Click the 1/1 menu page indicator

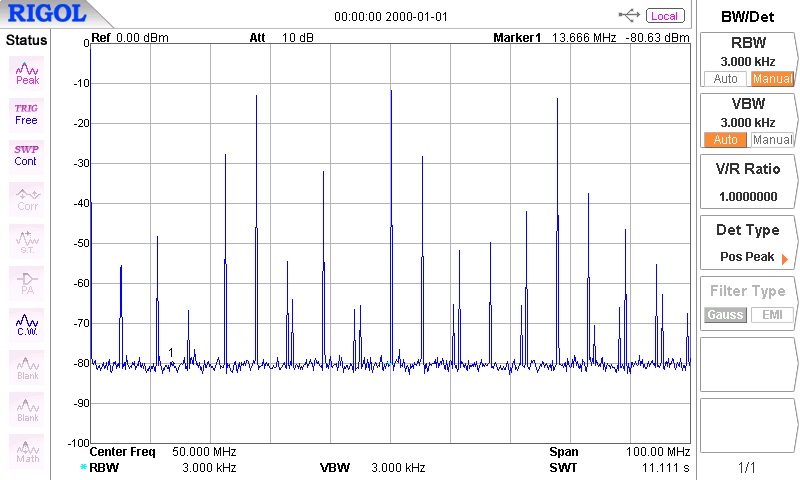[x=748, y=467]
